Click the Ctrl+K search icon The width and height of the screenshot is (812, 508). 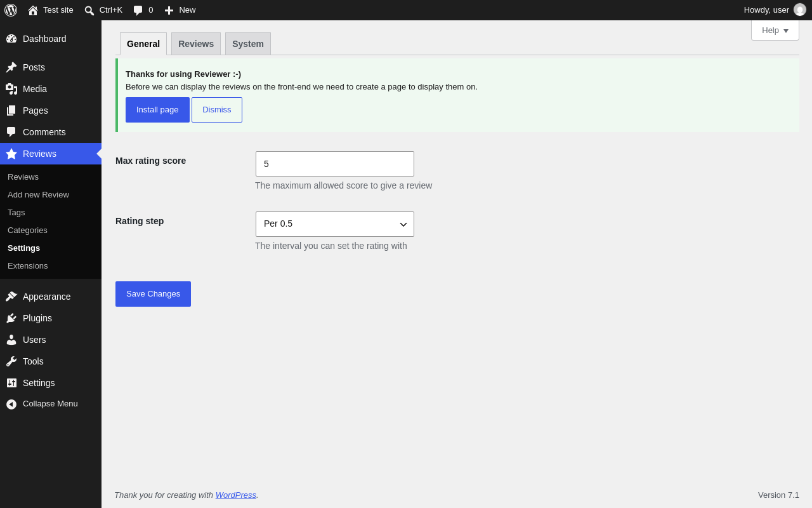tap(89, 10)
